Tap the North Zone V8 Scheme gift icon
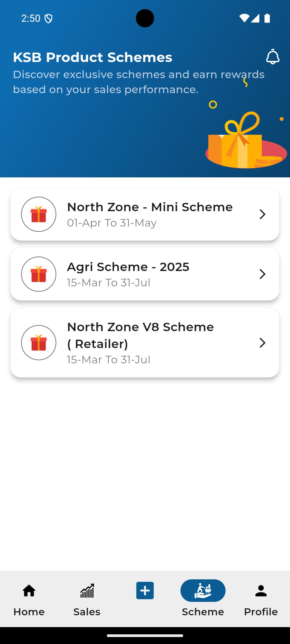 [39, 343]
